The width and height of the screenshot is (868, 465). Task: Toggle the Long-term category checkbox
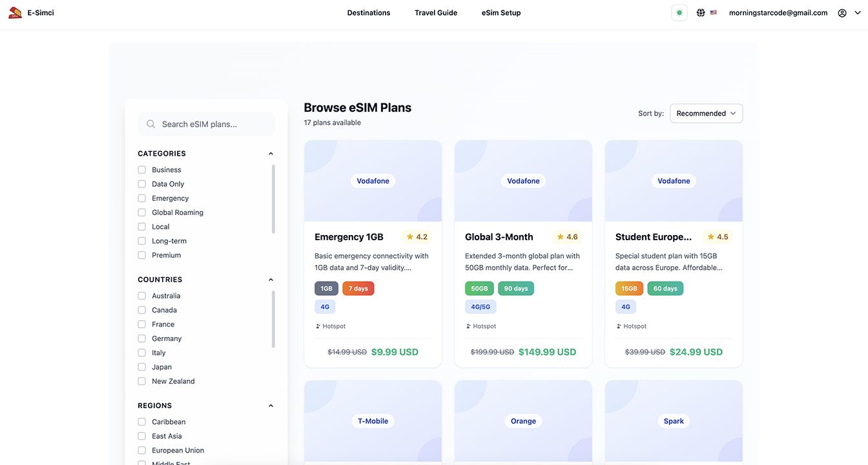pos(142,241)
